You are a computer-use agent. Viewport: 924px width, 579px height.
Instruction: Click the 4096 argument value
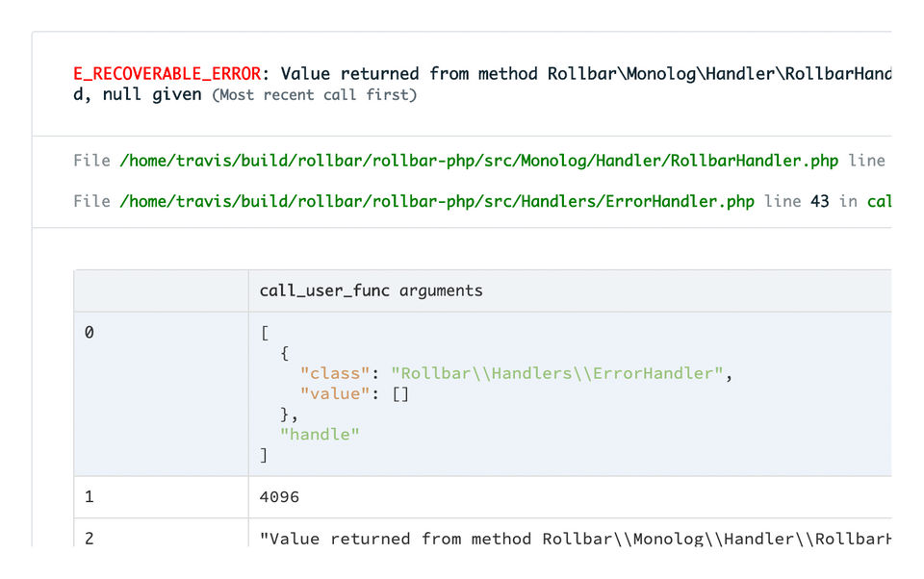click(279, 497)
